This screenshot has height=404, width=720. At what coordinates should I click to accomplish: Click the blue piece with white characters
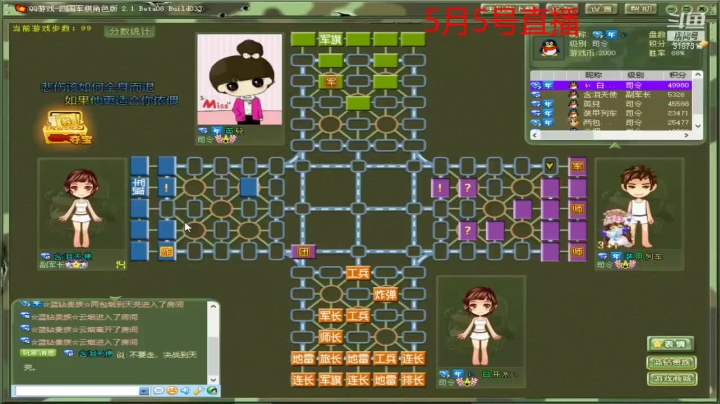[139, 187]
